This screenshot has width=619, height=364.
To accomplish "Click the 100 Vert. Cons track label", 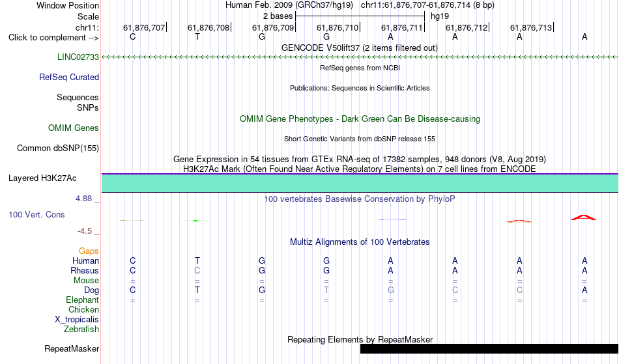I will click(x=36, y=214).
